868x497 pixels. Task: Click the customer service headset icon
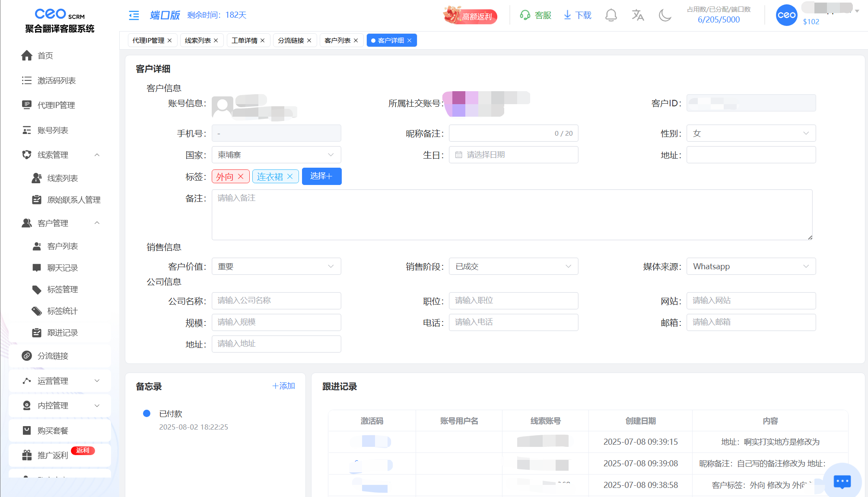pos(525,16)
